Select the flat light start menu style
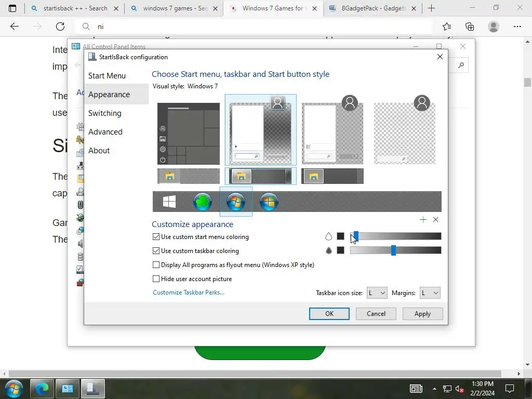532x399 pixels. click(332, 130)
